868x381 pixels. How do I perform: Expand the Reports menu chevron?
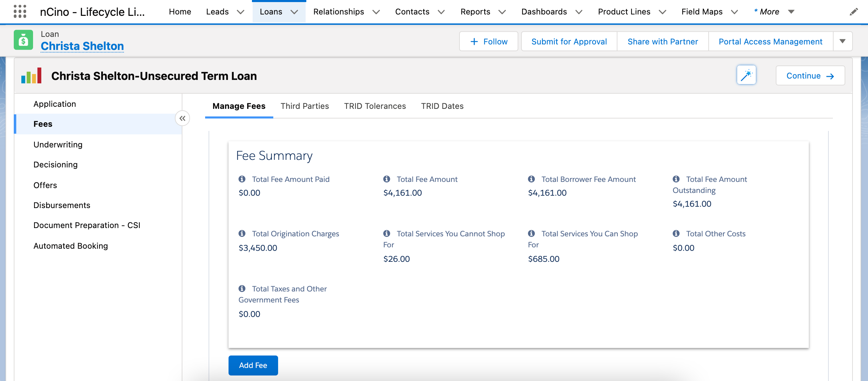click(x=502, y=12)
